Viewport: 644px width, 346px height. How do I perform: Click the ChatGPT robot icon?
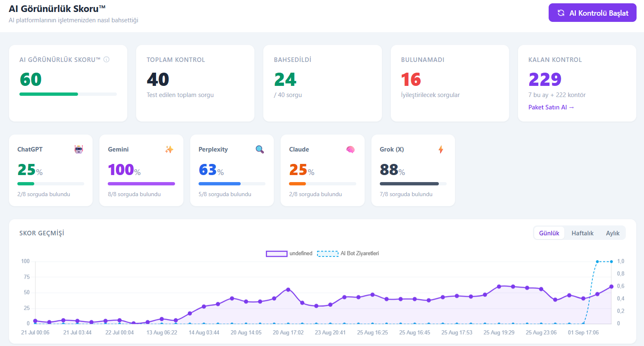[x=79, y=149]
